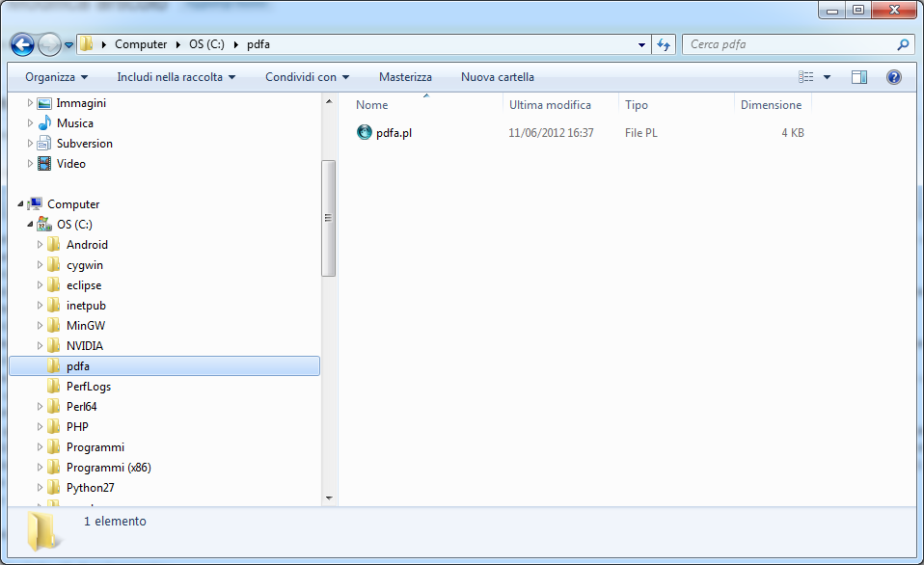
Task: Open the Organizza dropdown menu
Action: pos(57,77)
